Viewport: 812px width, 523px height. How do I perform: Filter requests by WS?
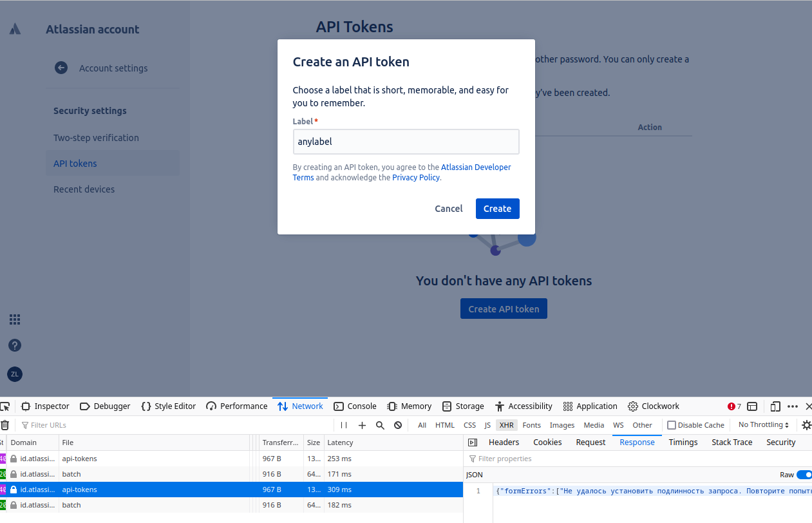618,425
